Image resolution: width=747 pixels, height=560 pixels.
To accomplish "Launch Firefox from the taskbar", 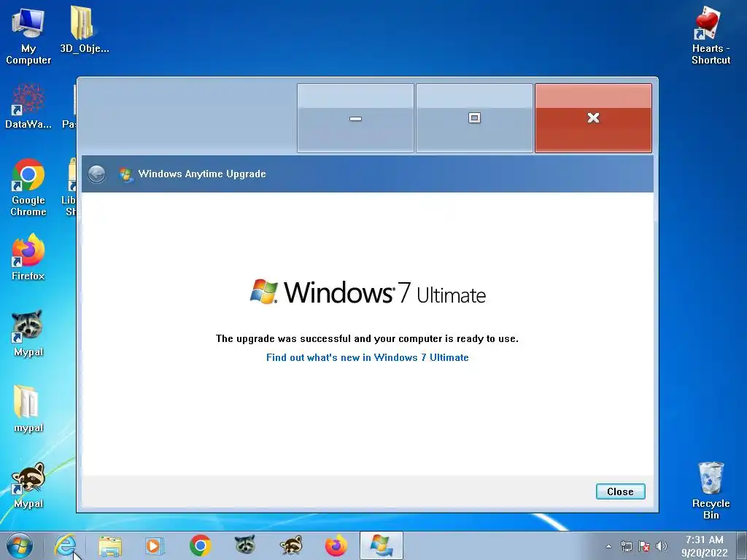I will point(336,545).
